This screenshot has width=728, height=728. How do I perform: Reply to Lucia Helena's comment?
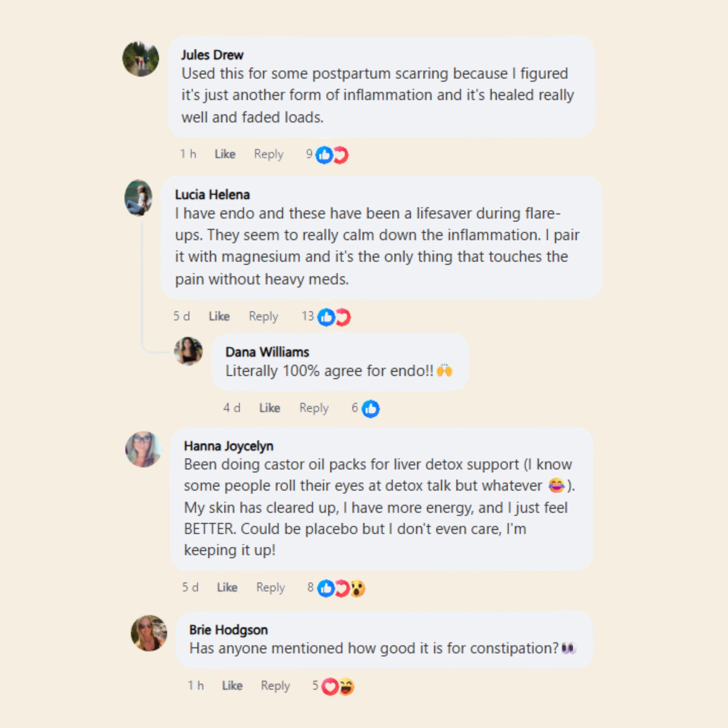[x=263, y=316]
